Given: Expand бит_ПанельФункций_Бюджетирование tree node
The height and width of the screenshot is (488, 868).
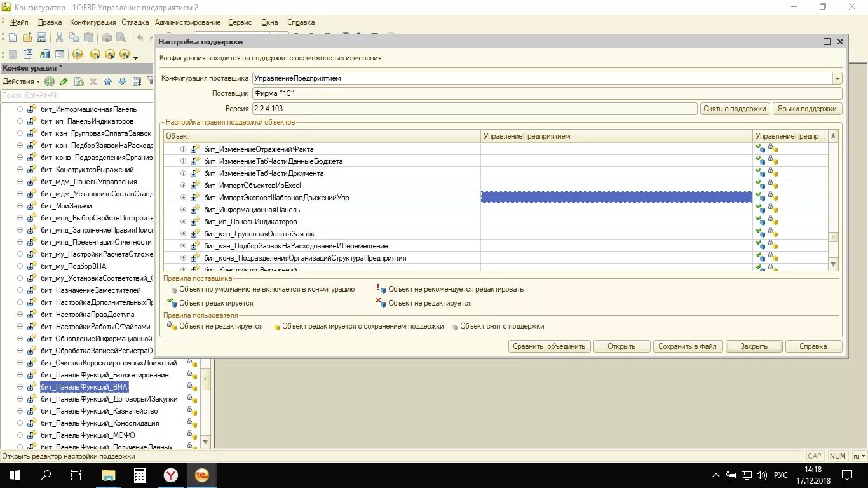Looking at the screenshot, I should [20, 375].
